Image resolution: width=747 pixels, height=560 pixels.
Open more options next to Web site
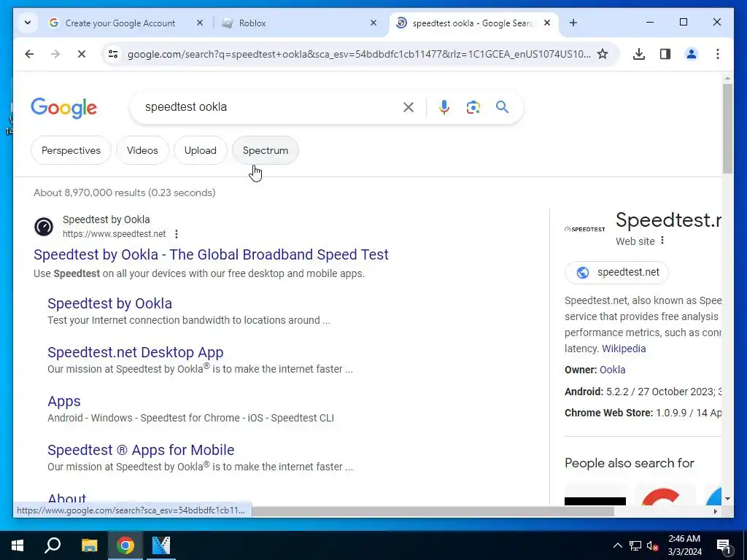[x=662, y=241]
